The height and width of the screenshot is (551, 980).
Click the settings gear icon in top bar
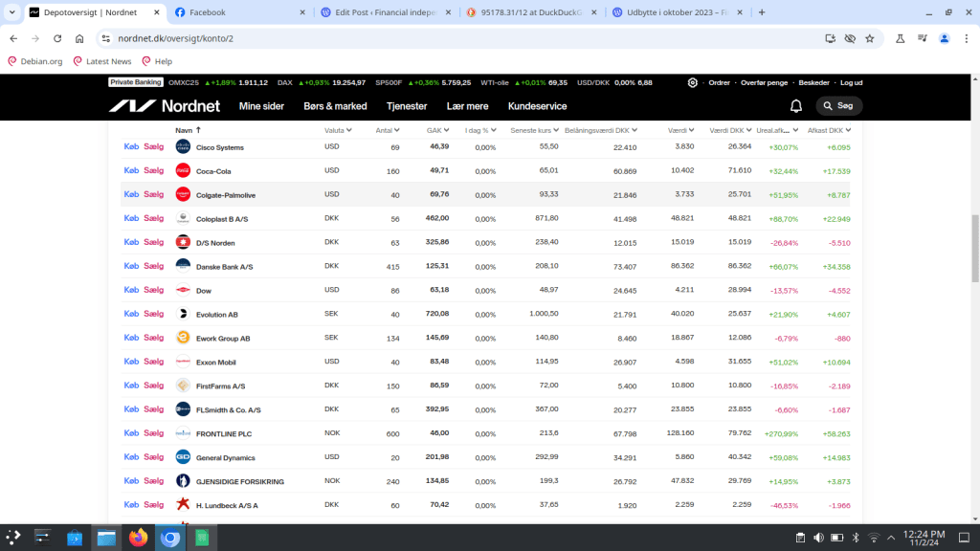(x=692, y=83)
